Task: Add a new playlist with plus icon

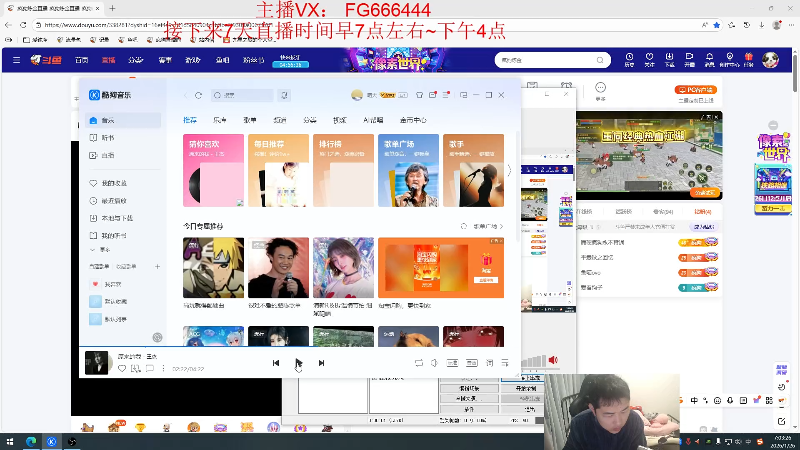Action: point(157,266)
